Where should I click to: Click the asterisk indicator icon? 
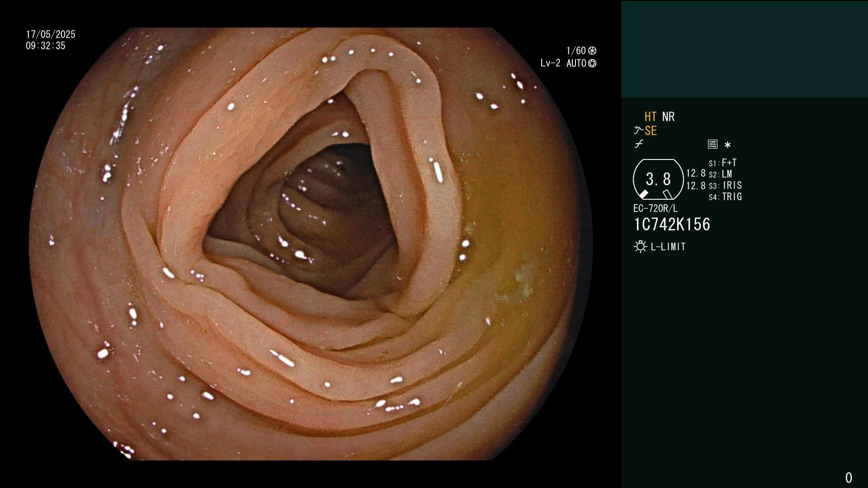pos(727,145)
